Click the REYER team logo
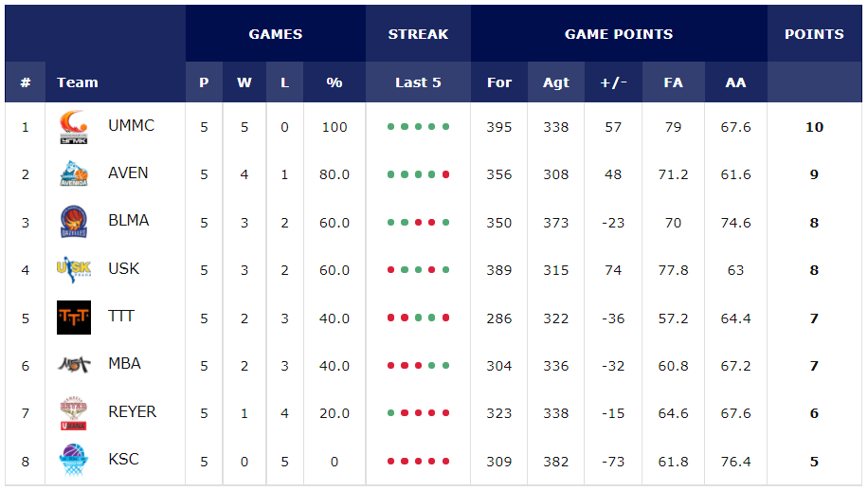The height and width of the screenshot is (491, 868). (74, 412)
